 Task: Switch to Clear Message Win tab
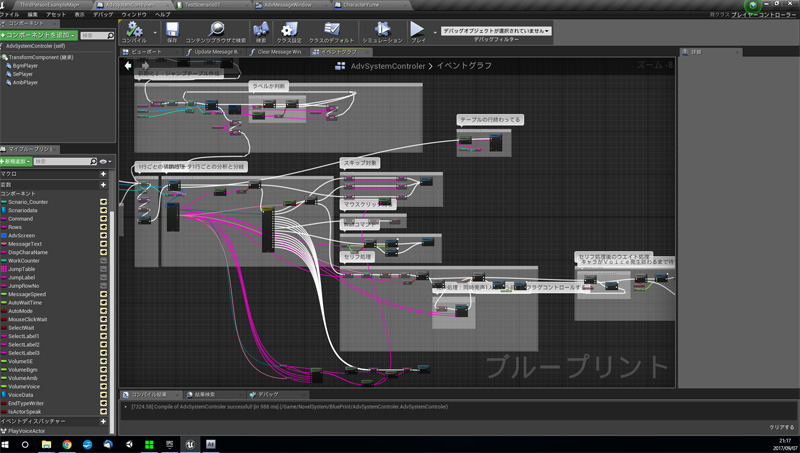pos(279,52)
